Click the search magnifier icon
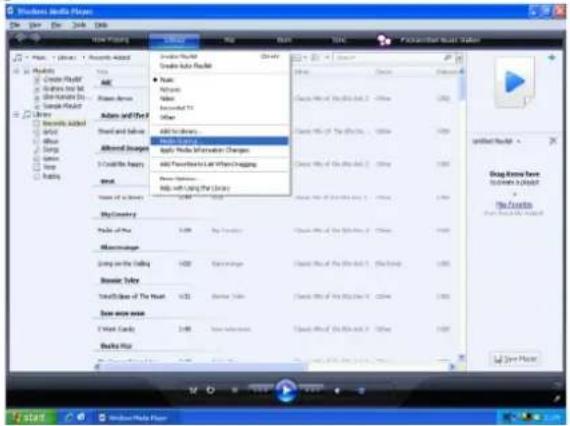This screenshot has height=426, width=570. [x=448, y=57]
